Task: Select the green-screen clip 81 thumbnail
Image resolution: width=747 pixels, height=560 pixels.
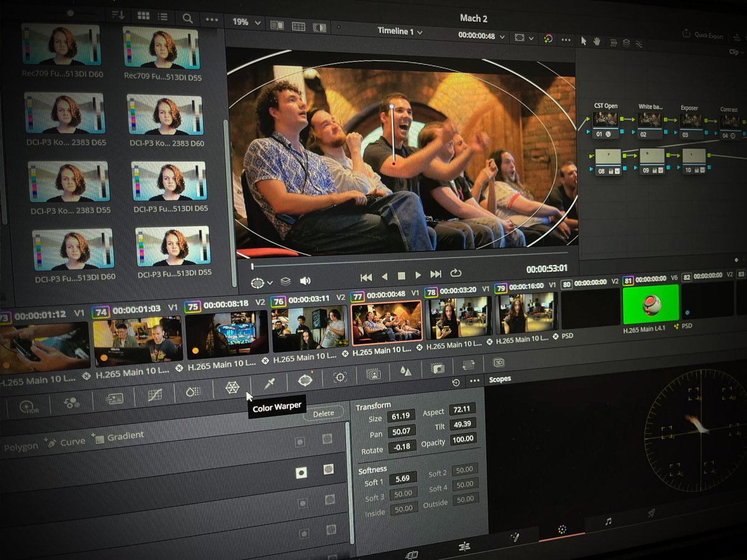Action: pos(651,304)
